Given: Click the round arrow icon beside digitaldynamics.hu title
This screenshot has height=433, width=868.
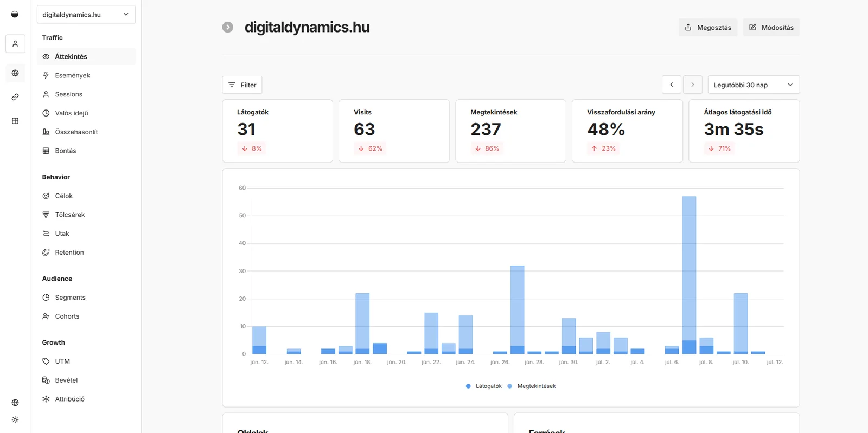Looking at the screenshot, I should [228, 27].
